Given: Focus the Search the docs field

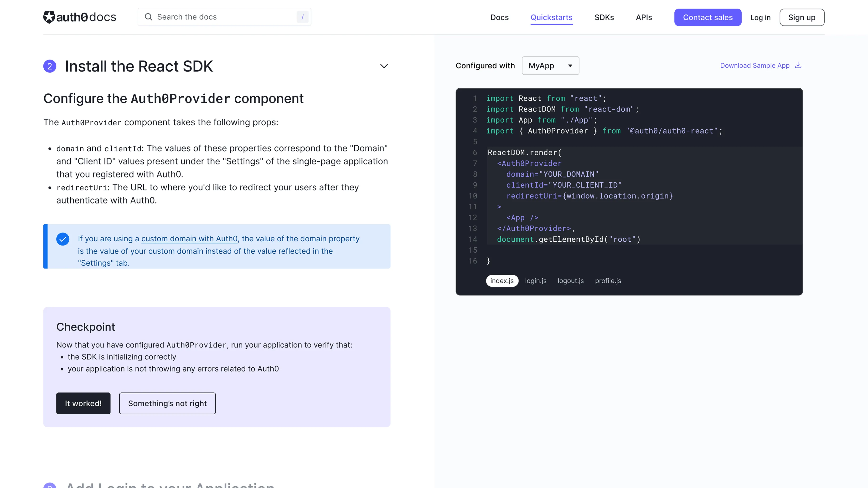Looking at the screenshot, I should coord(224,17).
